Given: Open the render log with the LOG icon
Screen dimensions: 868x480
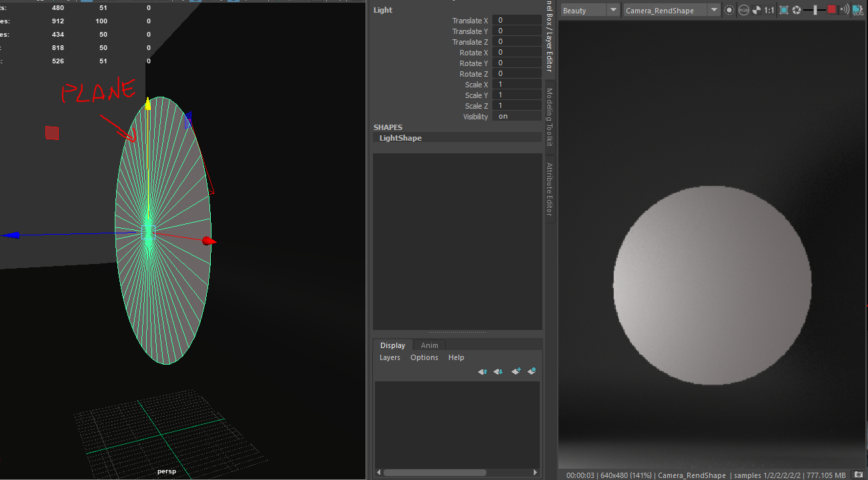Looking at the screenshot, I should click(x=858, y=10).
